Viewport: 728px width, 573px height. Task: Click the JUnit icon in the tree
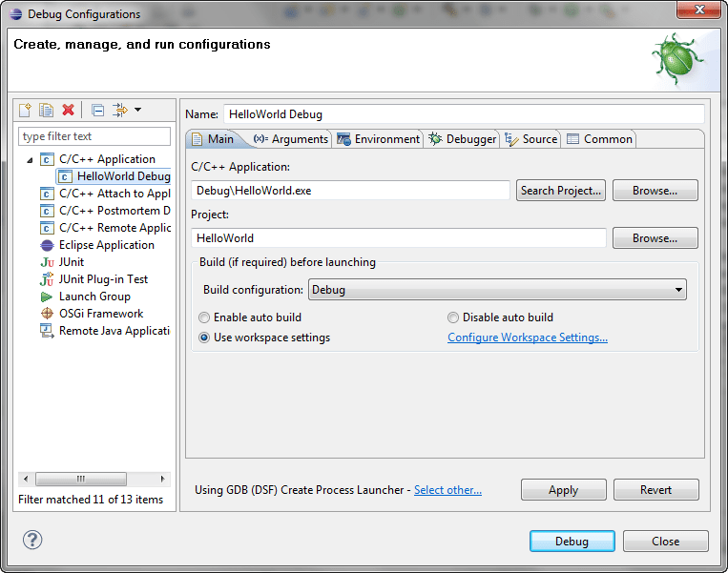pos(47,262)
